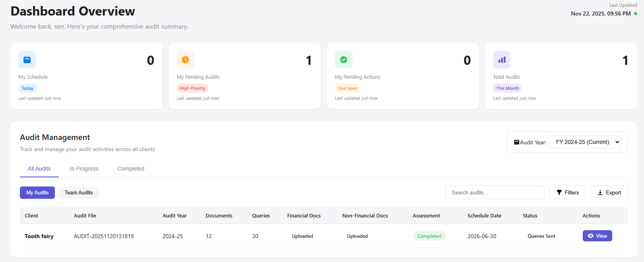Click the Search audits input field
The image size is (644, 262).
click(494, 192)
